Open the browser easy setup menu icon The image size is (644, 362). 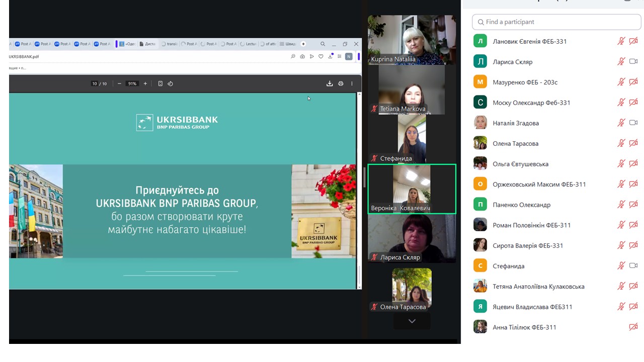click(340, 57)
